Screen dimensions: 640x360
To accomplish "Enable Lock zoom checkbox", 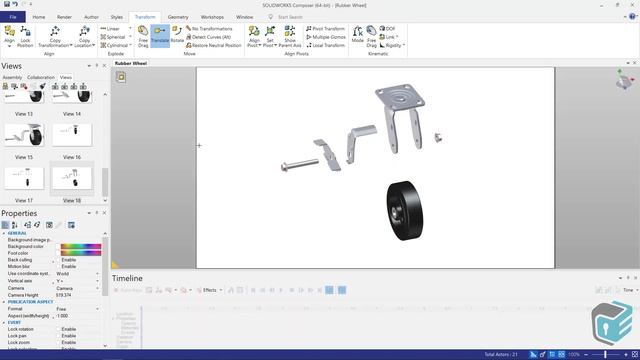I will (58, 342).
